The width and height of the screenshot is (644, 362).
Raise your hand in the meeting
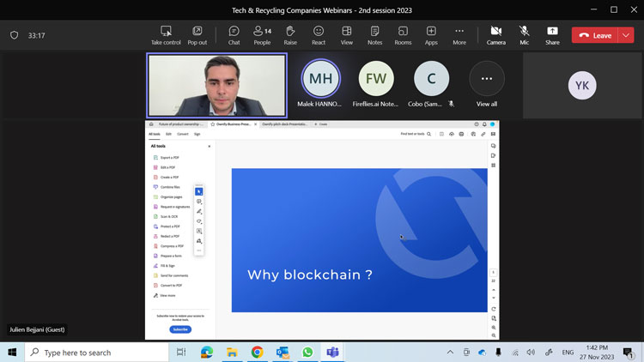tap(290, 35)
